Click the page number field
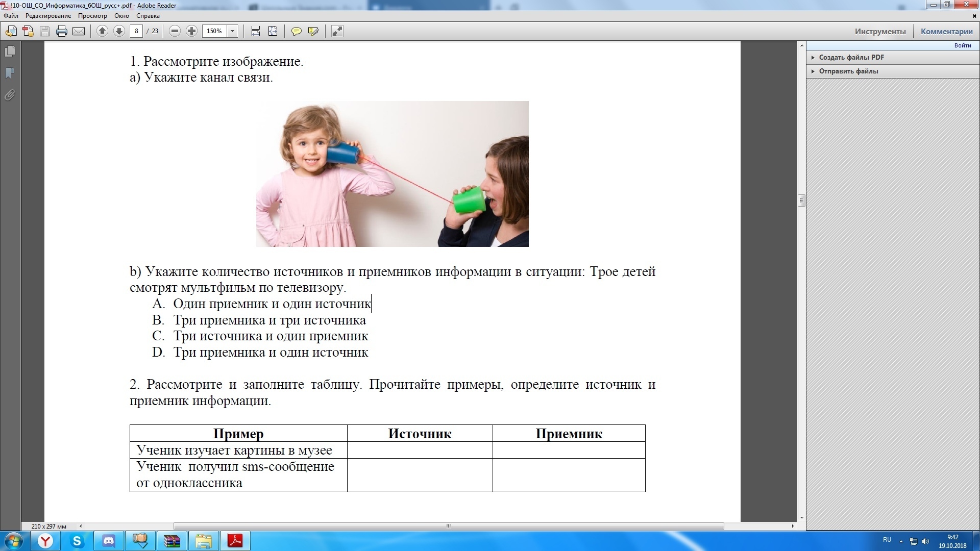This screenshot has height=551, width=980. [x=136, y=31]
